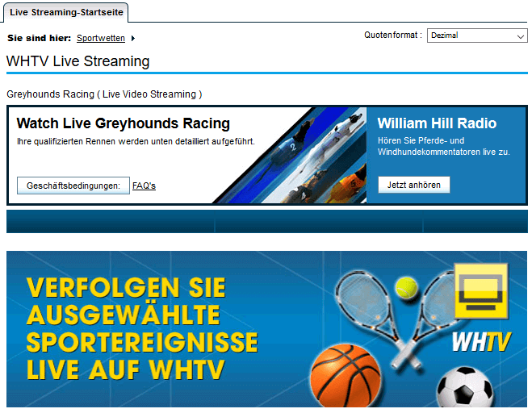The width and height of the screenshot is (532, 413).
Task: Click the WHTV logo text in the banner
Action: [481, 342]
